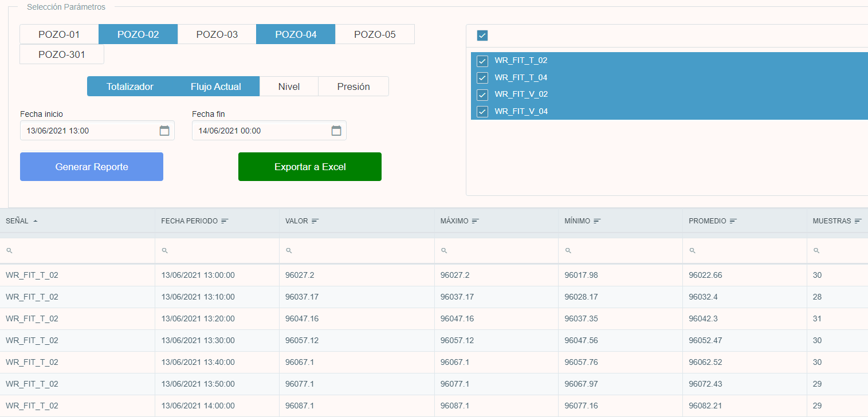The height and width of the screenshot is (417, 868).
Task: Select the POZO-301 well option
Action: coord(62,54)
